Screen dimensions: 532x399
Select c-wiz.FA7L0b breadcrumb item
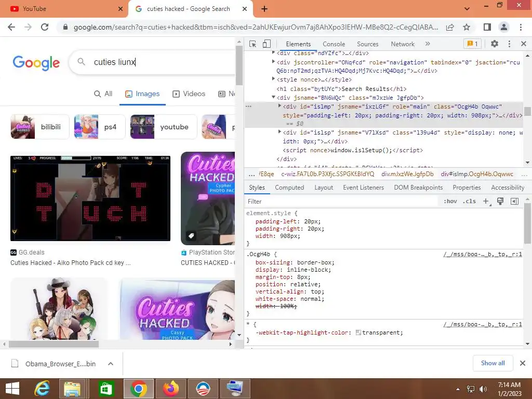328,174
